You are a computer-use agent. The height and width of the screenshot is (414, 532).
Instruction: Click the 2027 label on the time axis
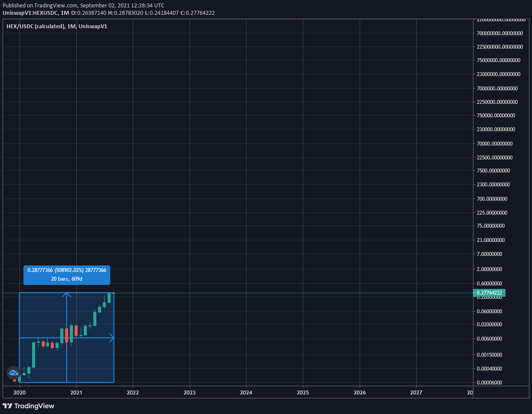[x=417, y=393]
